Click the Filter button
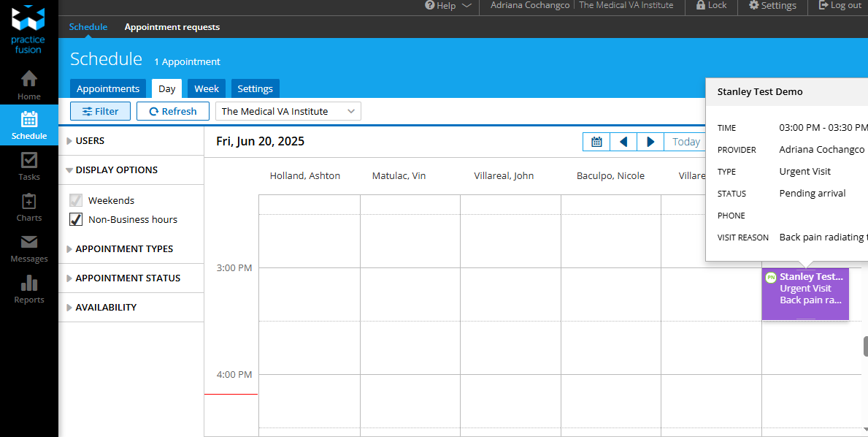Viewport: 868px width, 437px height. [x=100, y=111]
